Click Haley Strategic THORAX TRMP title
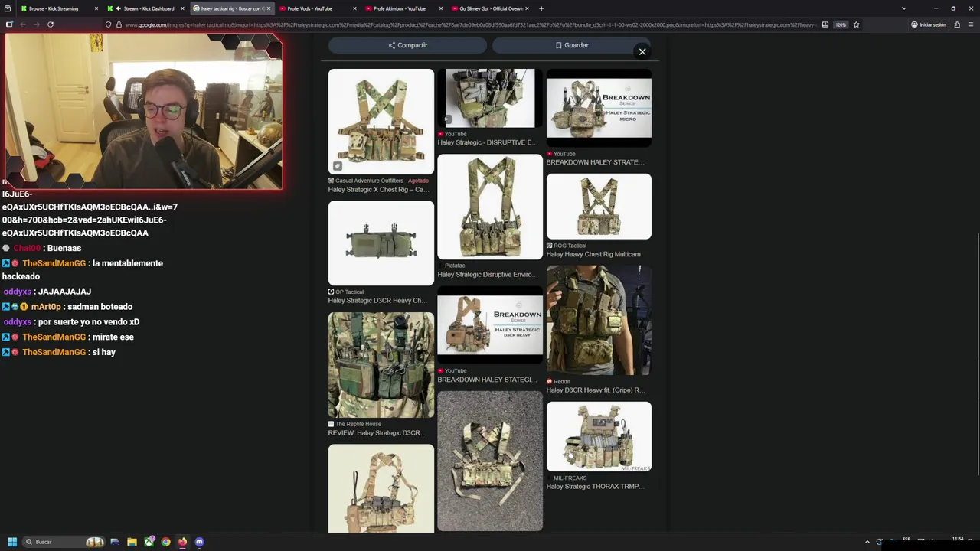The height and width of the screenshot is (551, 980). click(x=596, y=486)
